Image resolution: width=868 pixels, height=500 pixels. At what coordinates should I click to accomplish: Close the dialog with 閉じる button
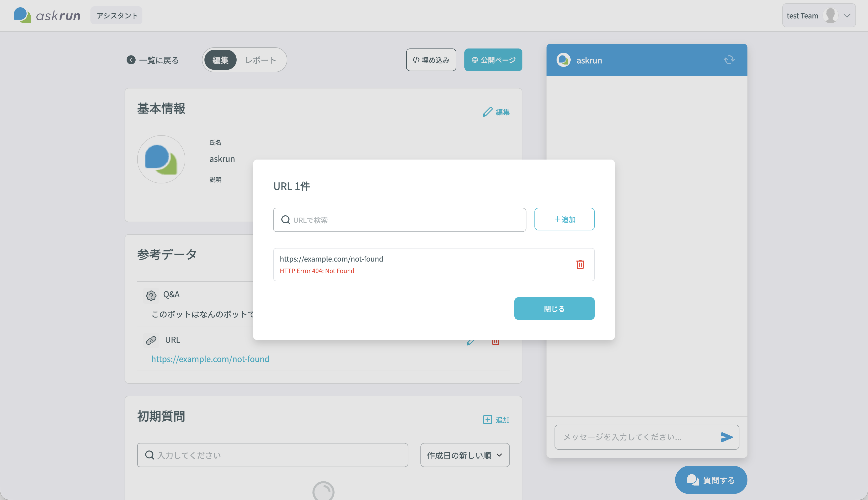pyautogui.click(x=554, y=308)
